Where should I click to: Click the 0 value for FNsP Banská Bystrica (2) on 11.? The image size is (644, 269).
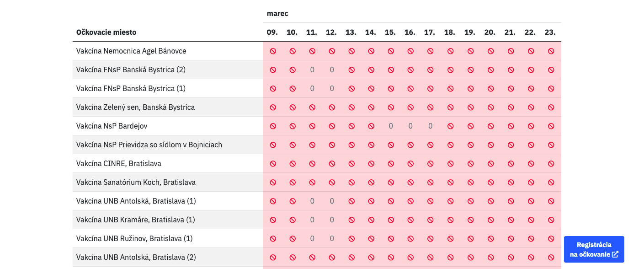312,70
